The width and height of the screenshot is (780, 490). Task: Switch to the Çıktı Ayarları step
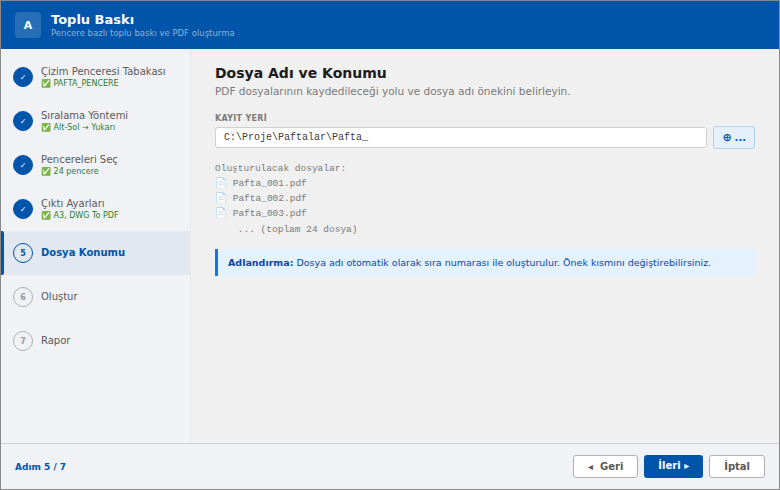click(x=96, y=209)
